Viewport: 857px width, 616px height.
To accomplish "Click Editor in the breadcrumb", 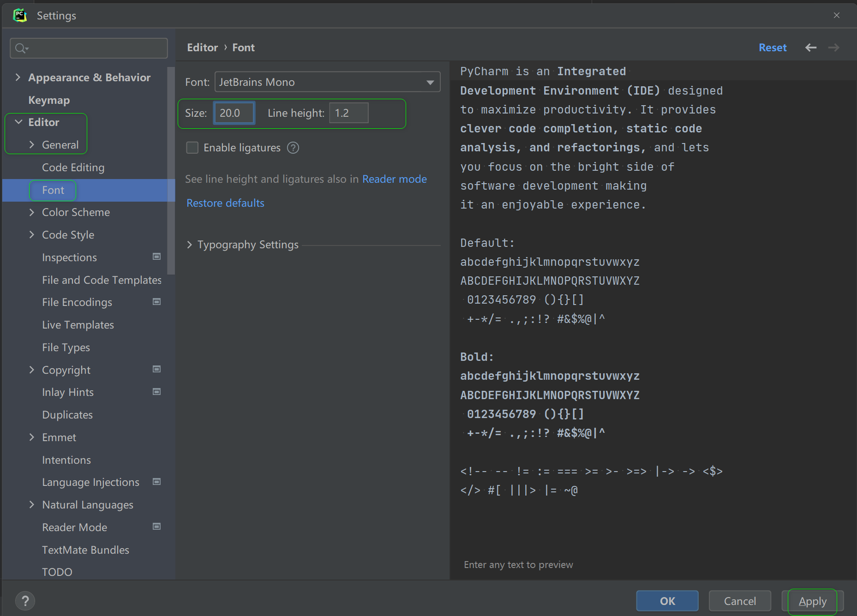I will click(202, 48).
